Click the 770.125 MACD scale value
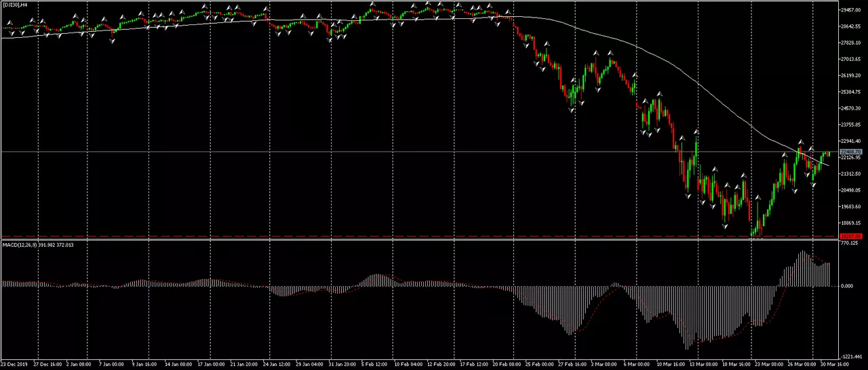The width and height of the screenshot is (868, 370). [849, 243]
